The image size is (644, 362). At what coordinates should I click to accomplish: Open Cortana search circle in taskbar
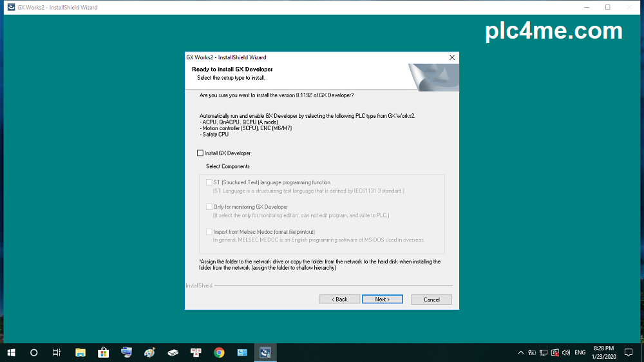pyautogui.click(x=34, y=352)
